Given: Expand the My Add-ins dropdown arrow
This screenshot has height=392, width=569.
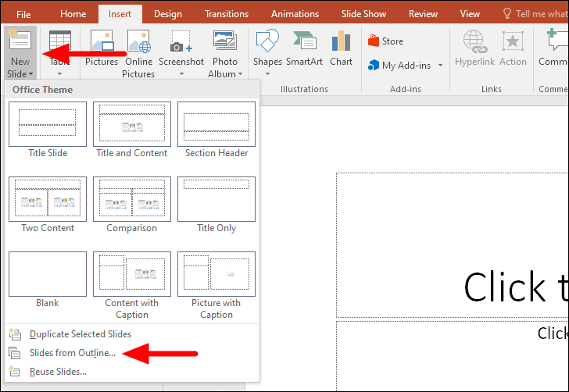Looking at the screenshot, I should 440,66.
